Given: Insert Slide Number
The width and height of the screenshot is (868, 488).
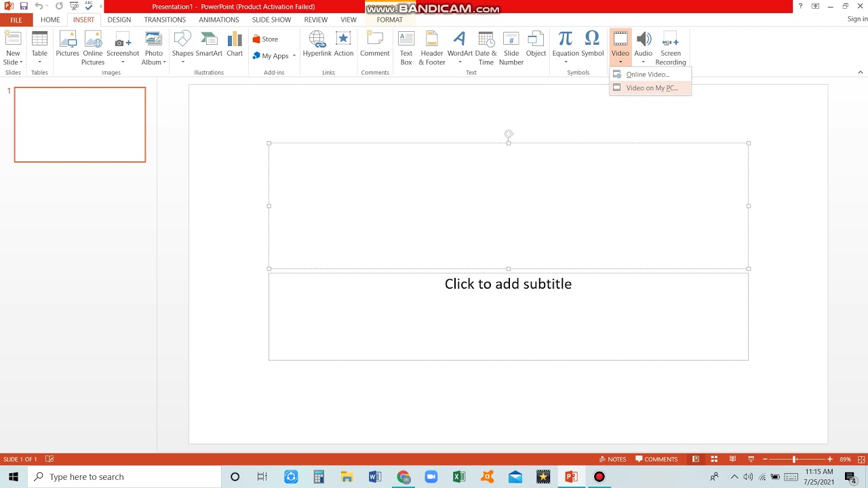Looking at the screenshot, I should pyautogui.click(x=511, y=47).
